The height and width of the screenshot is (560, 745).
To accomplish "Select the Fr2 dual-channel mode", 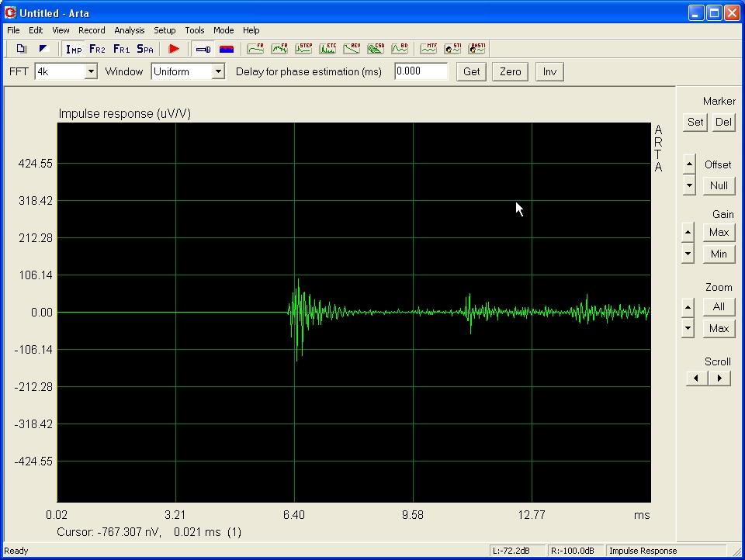I will 98,49.
